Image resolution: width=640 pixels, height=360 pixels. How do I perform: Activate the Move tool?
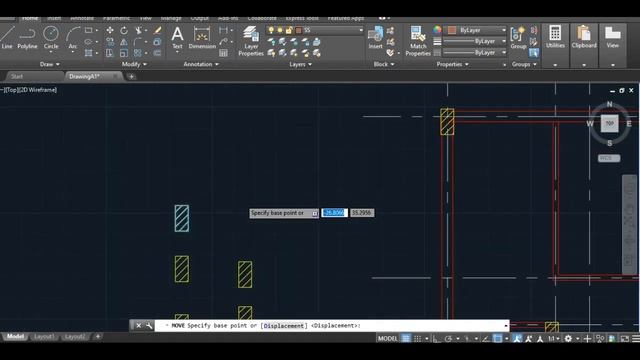pyautogui.click(x=110, y=30)
